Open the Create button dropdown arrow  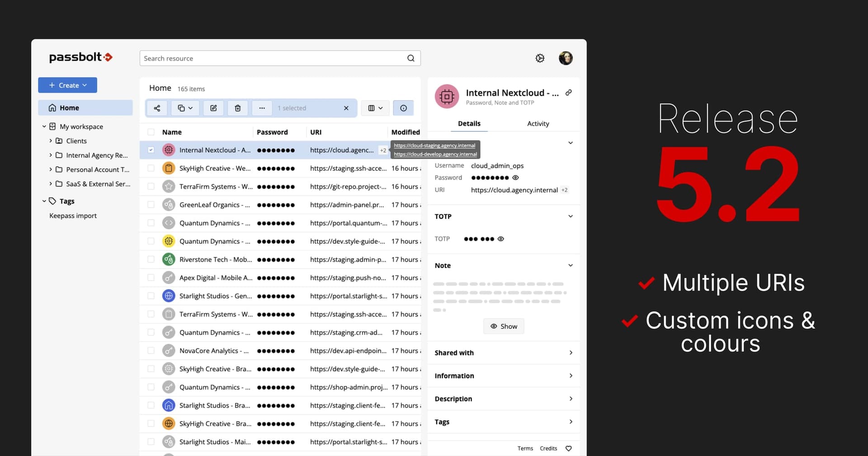click(x=84, y=85)
